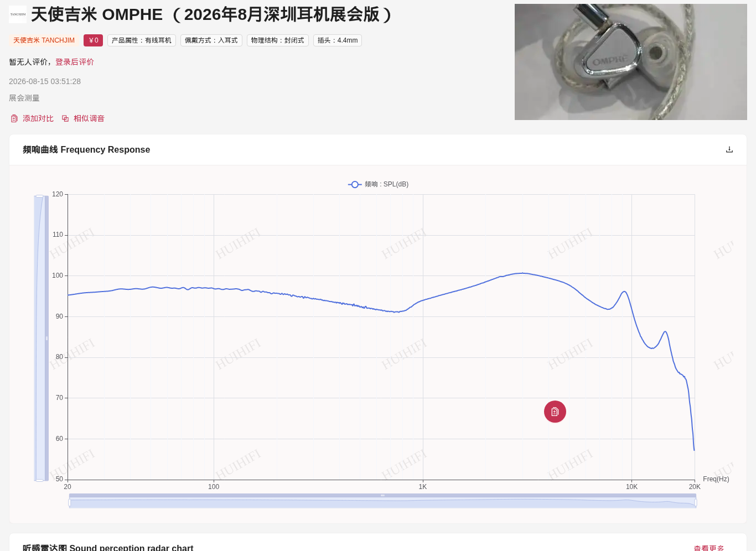Screen dimensions: 756x551
Task: Toggle the 频响 SPL(dB) legend series
Action: coord(379,184)
